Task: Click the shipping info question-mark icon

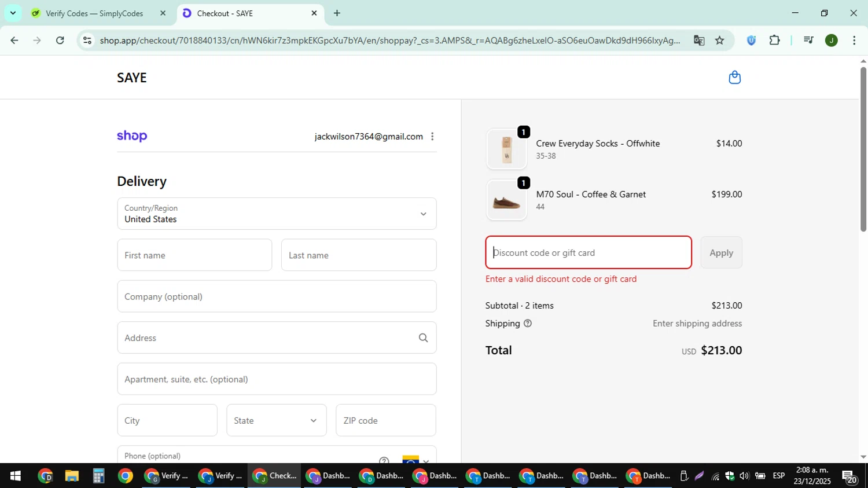Action: (528, 324)
